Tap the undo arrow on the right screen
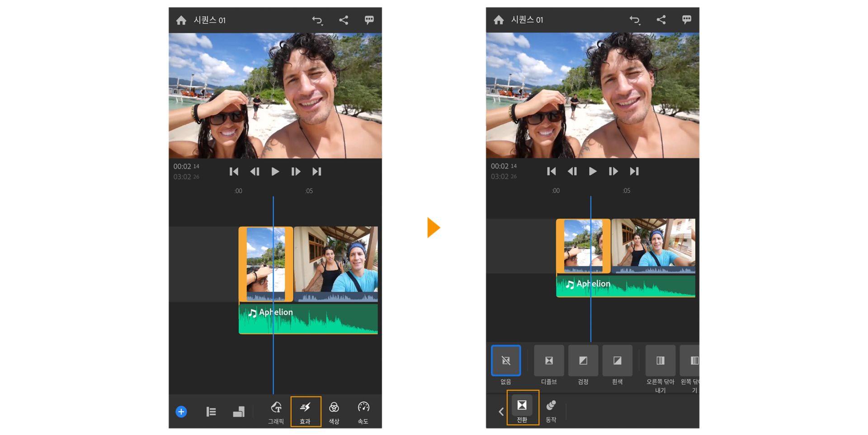The width and height of the screenshot is (868, 435). (x=635, y=20)
